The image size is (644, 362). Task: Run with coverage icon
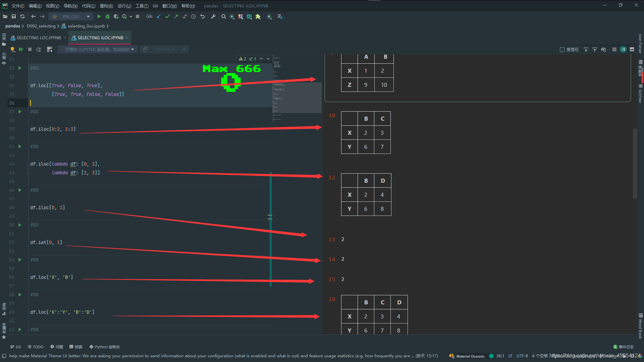click(116, 16)
